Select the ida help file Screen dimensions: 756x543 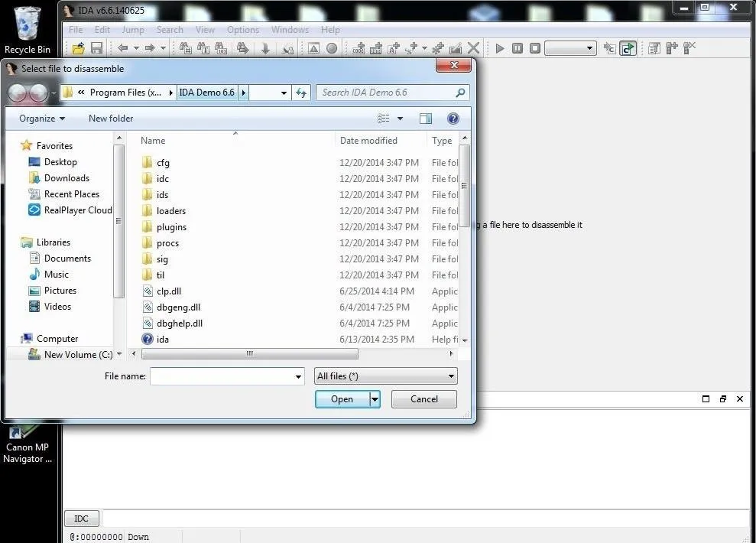click(163, 340)
